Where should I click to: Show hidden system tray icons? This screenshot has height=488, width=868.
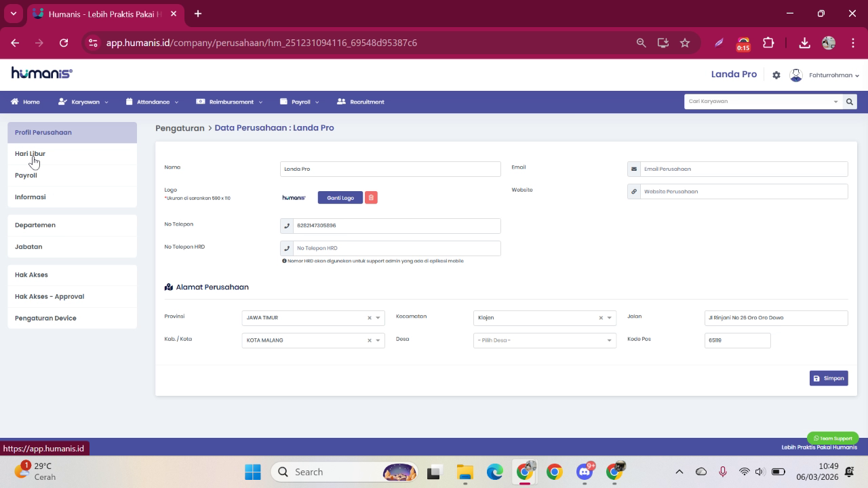pyautogui.click(x=679, y=472)
